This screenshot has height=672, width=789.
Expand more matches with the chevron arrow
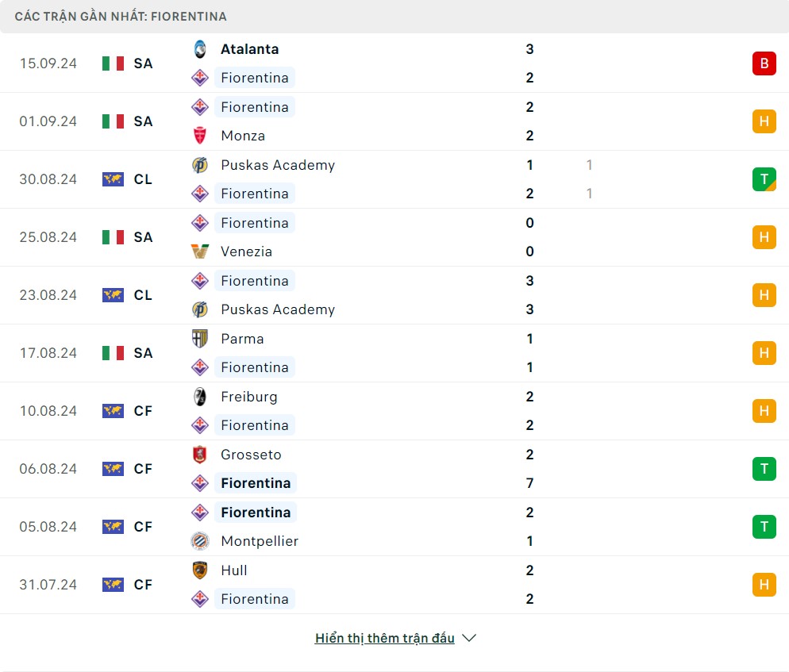469,638
